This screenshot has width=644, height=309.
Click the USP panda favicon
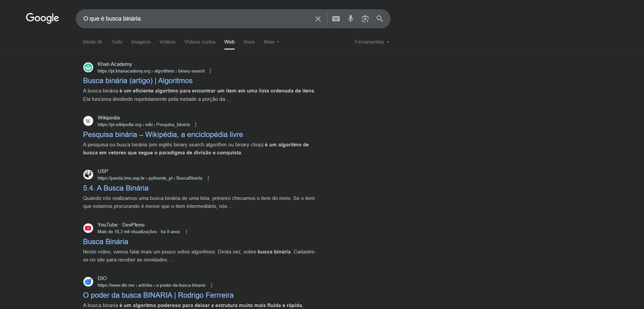(88, 175)
